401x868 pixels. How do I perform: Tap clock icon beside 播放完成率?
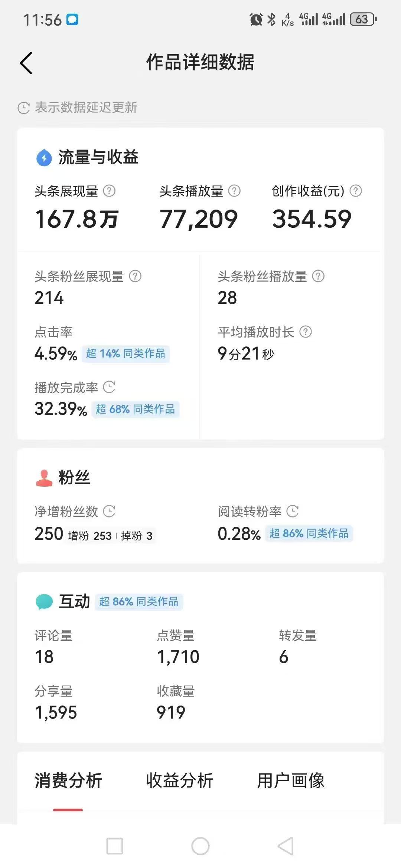point(109,387)
